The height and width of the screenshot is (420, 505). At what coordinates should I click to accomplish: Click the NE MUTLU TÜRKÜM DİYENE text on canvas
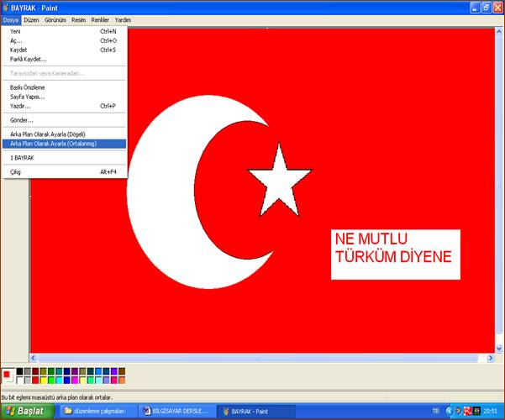393,248
